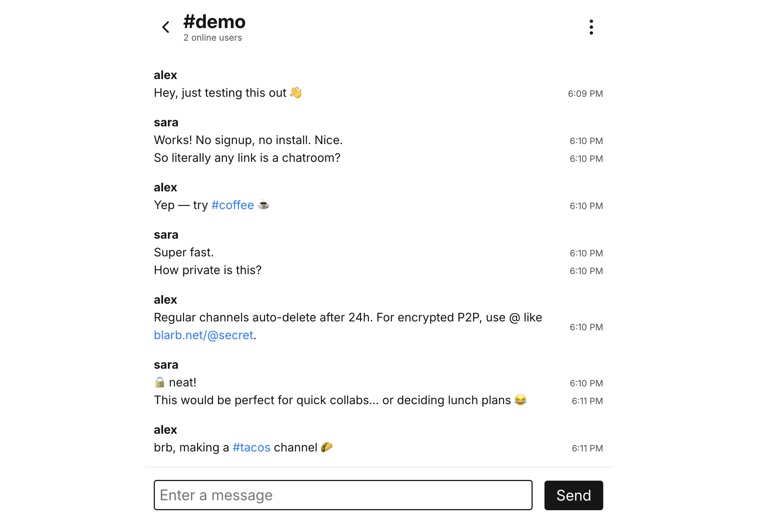
Task: Click the coffee cup emoji
Action: tap(264, 204)
